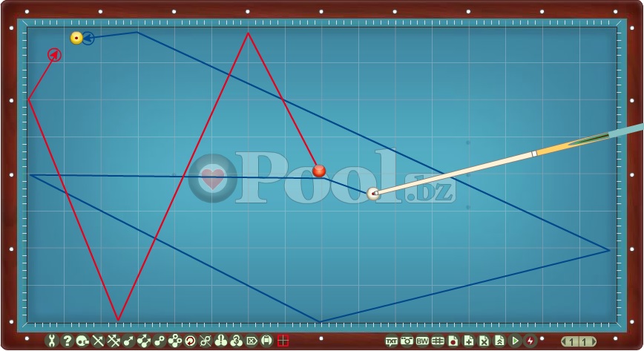644x351 pixels.
Task: Toggle the table grid lines button
Action: (438, 341)
